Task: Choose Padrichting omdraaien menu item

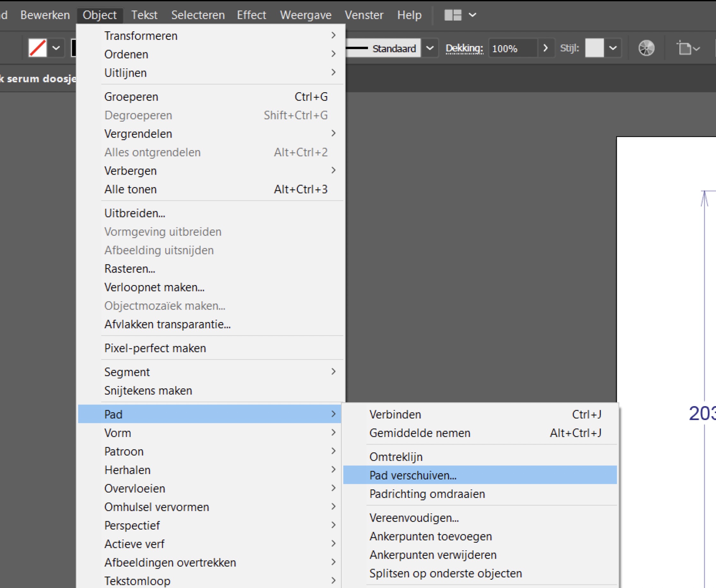Action: 480,494
